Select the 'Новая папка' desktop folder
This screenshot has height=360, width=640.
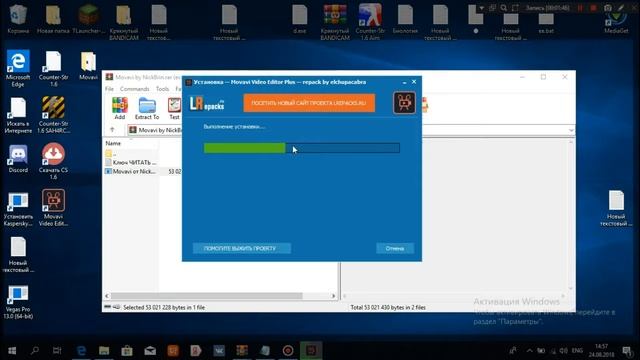point(53,19)
